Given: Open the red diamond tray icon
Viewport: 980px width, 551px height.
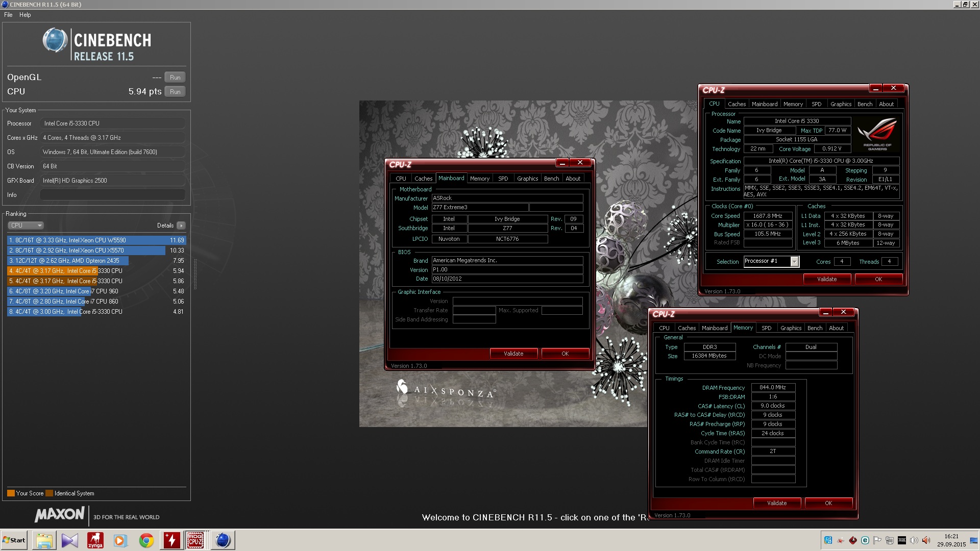Looking at the screenshot, I should 853,540.
